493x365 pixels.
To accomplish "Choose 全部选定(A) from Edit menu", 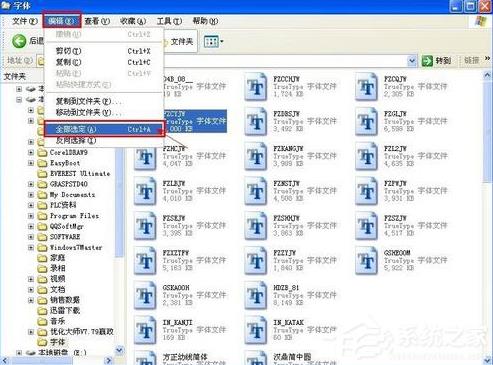I will [104, 129].
